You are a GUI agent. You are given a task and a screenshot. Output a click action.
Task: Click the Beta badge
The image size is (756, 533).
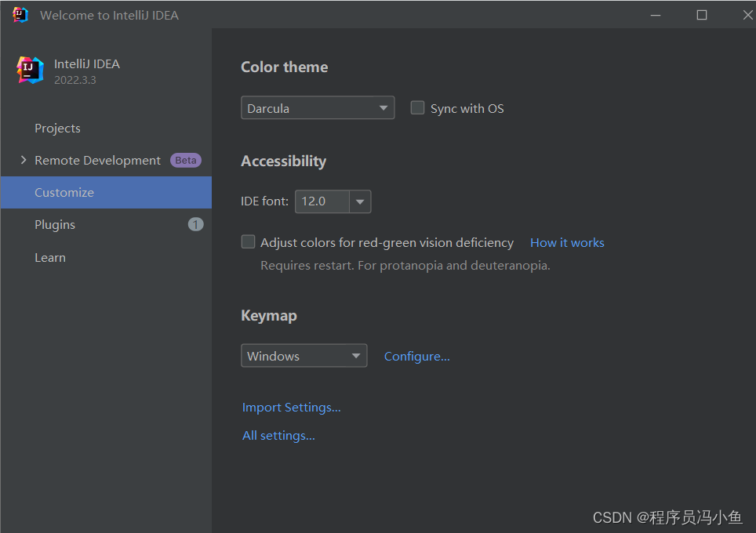tap(186, 160)
